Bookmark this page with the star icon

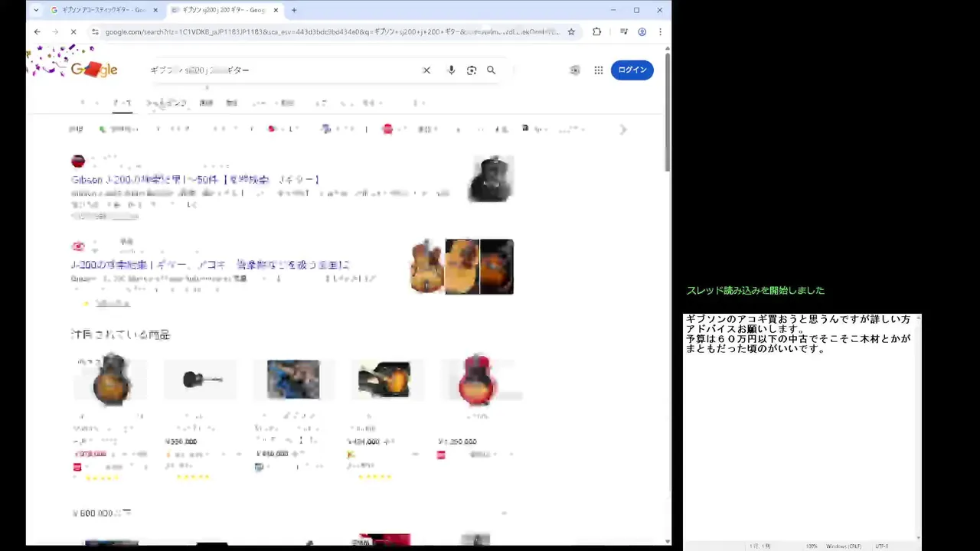571,31
